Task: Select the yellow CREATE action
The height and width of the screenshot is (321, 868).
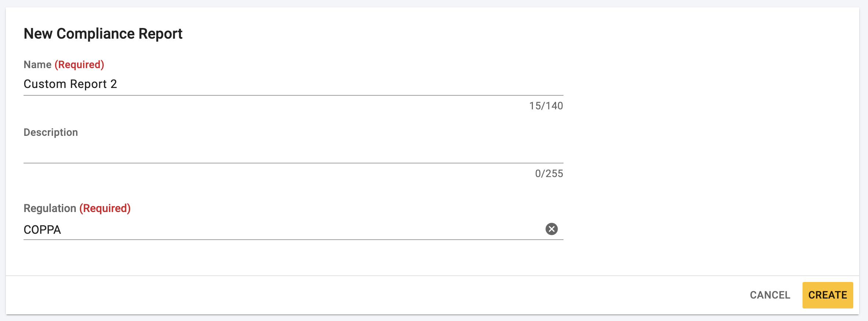Action: click(828, 295)
